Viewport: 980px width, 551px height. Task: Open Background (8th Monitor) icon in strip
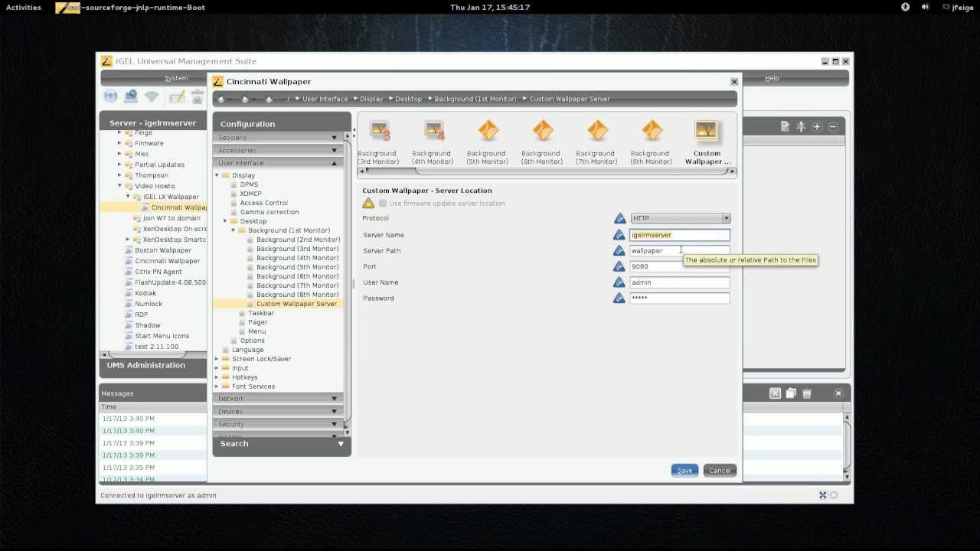tap(652, 132)
